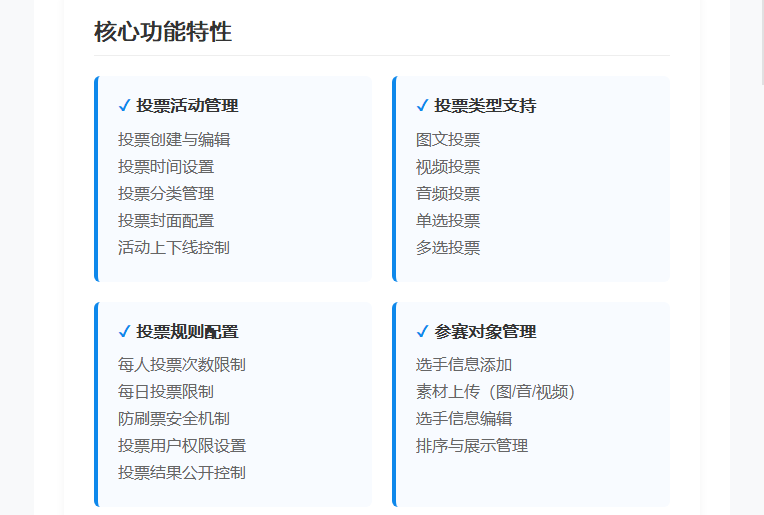Click the 投票类型支持 card title

coord(485,105)
